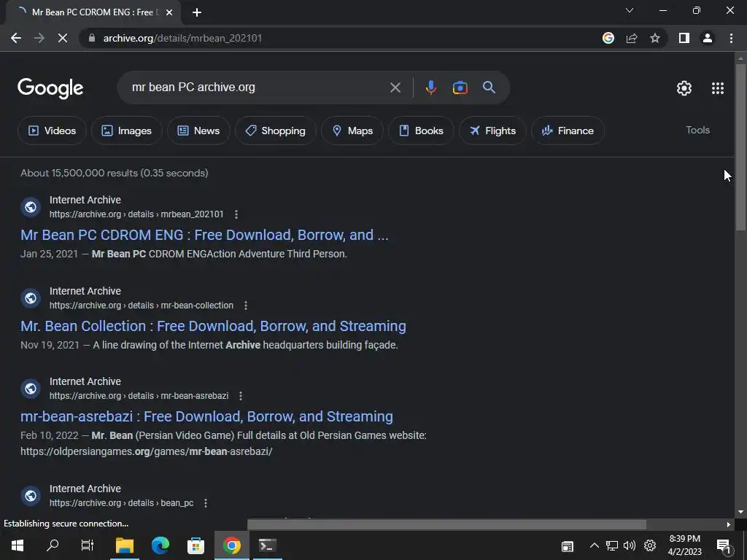Click the horizontal scrollbar right arrow

point(728,524)
